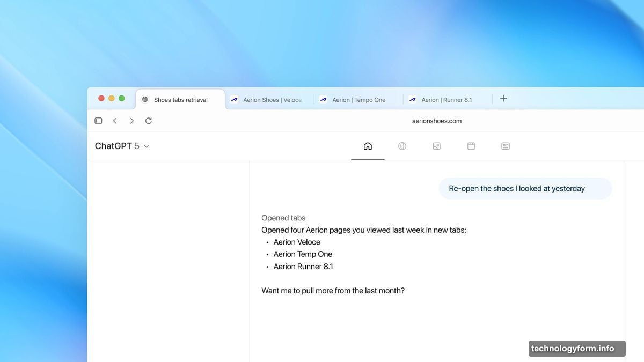This screenshot has height=362, width=644.
Task: Expand the ChatGPT 5 model dropdown
Action: [122, 146]
